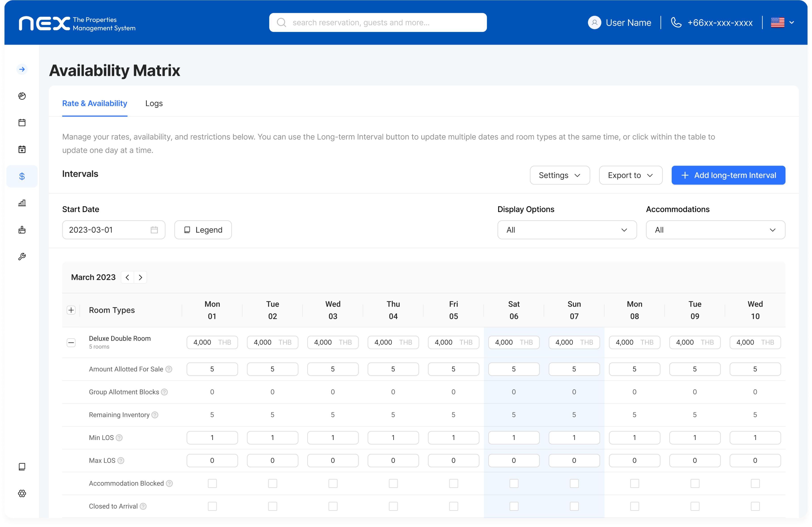Check Closed to Arrival for Sat 06

[514, 506]
